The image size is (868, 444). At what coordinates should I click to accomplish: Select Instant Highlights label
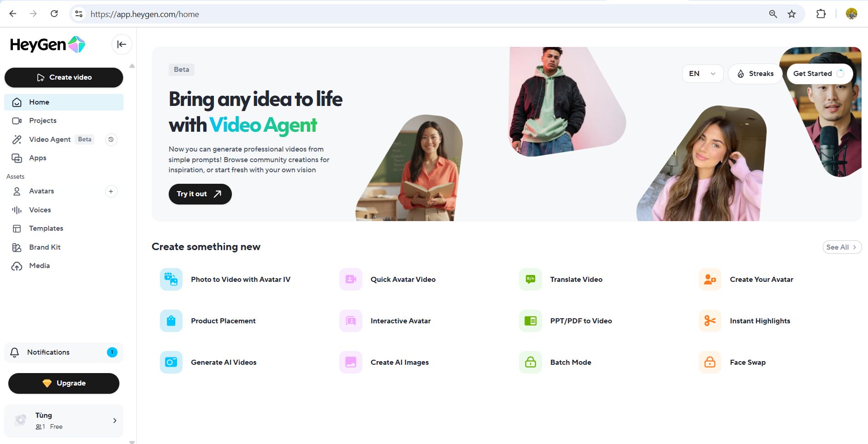(760, 321)
